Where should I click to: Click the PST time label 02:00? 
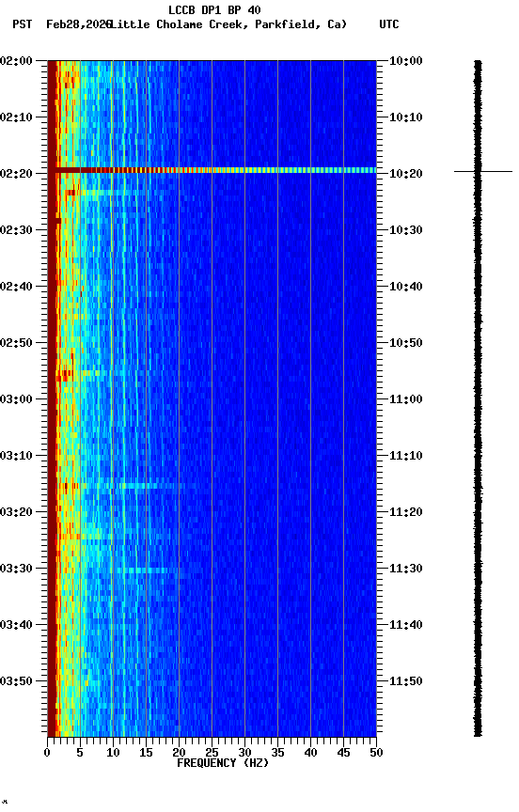pyautogui.click(x=16, y=61)
